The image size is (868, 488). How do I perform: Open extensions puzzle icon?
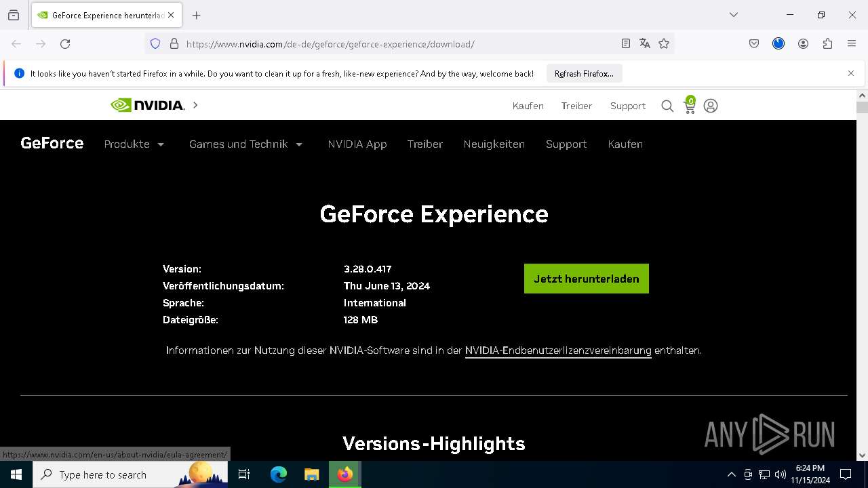coord(827,43)
